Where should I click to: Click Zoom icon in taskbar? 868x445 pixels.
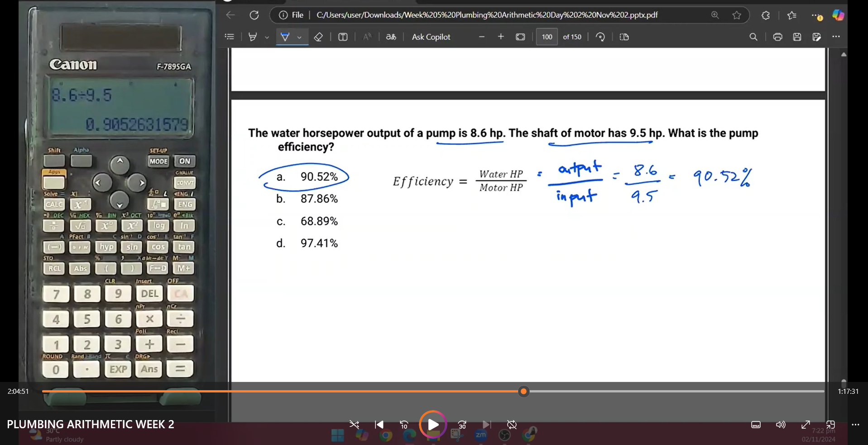click(480, 435)
